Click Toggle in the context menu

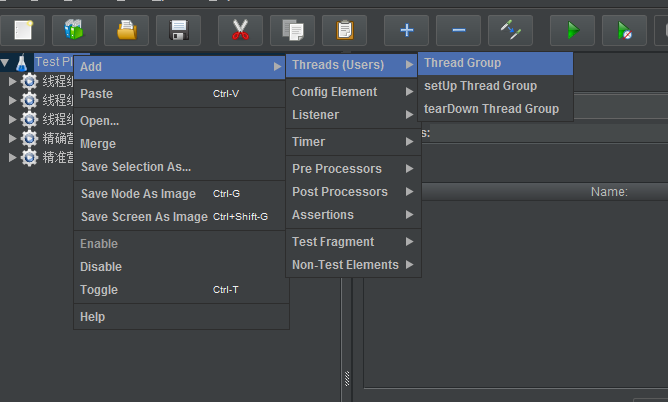[181, 290]
